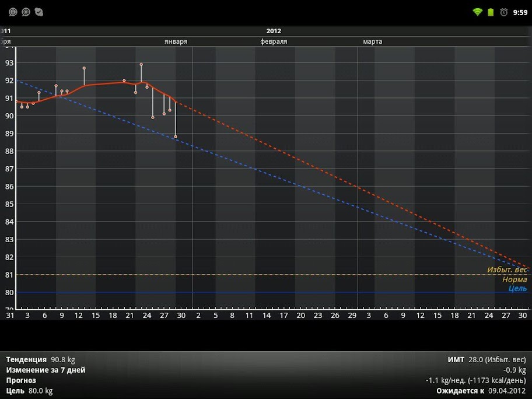Tap the green battery icon

(491, 12)
